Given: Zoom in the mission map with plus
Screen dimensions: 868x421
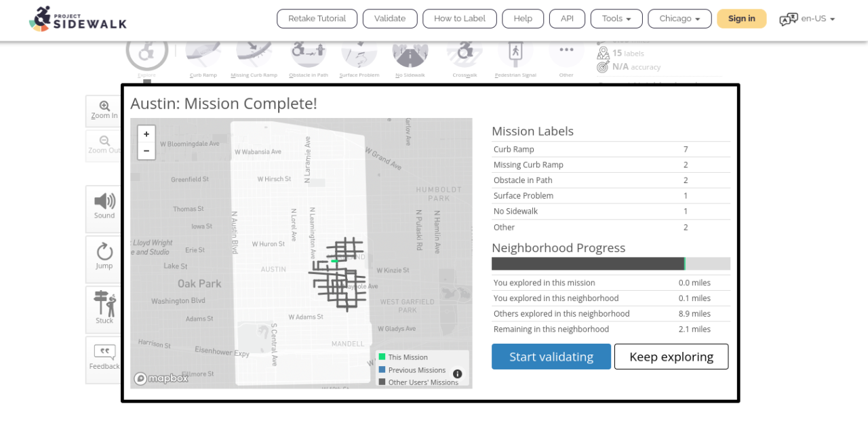Looking at the screenshot, I should 146,134.
